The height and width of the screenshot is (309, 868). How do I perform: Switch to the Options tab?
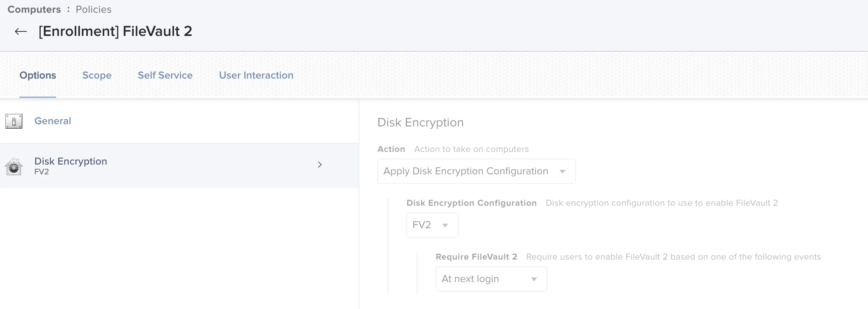click(x=38, y=75)
